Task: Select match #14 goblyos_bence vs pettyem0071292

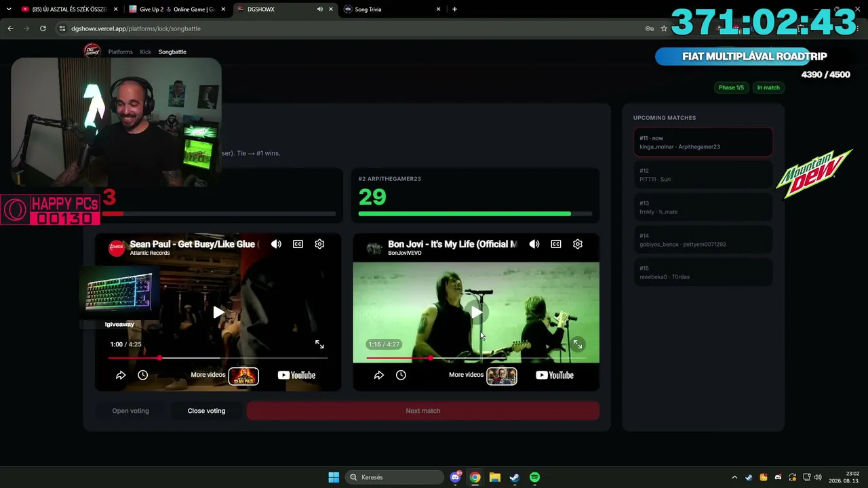Action: pyautogui.click(x=703, y=240)
